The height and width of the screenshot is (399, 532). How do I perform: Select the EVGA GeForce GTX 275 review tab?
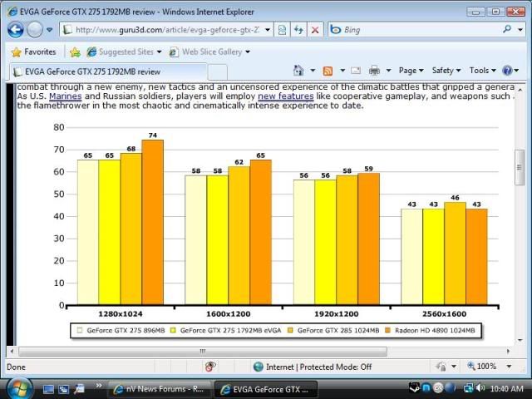[x=108, y=71]
